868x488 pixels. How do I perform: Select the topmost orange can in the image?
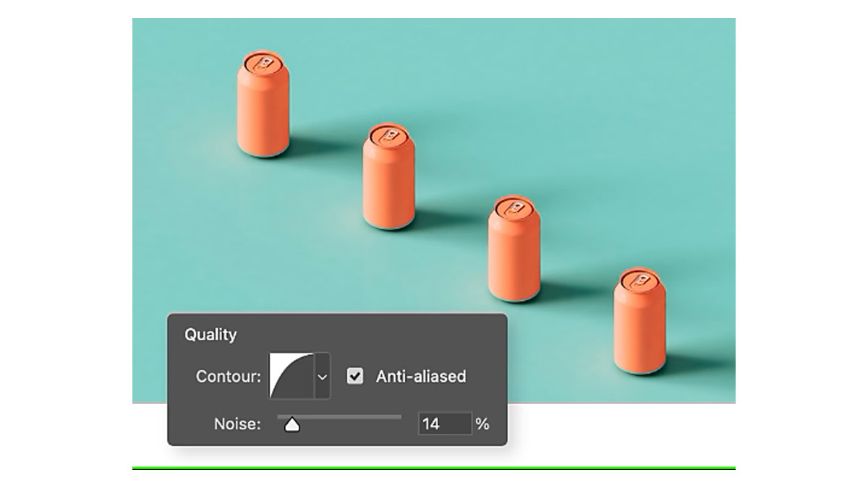263,103
